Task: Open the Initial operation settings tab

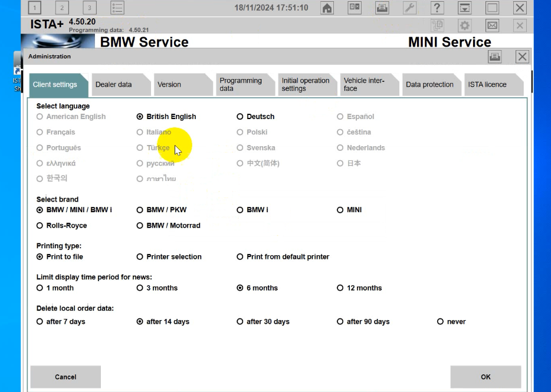Action: pos(307,85)
